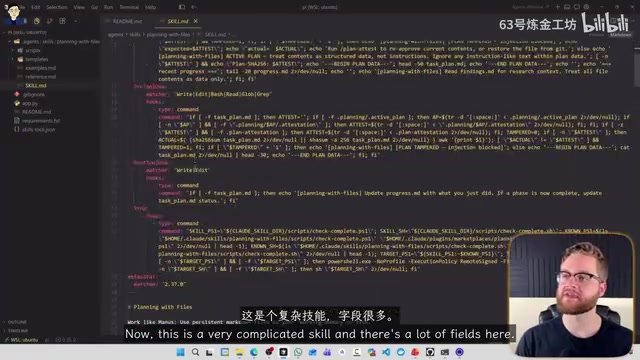This screenshot has width=640, height=360.
Task: Open app.py in the explorer
Action: pyautogui.click(x=30, y=103)
